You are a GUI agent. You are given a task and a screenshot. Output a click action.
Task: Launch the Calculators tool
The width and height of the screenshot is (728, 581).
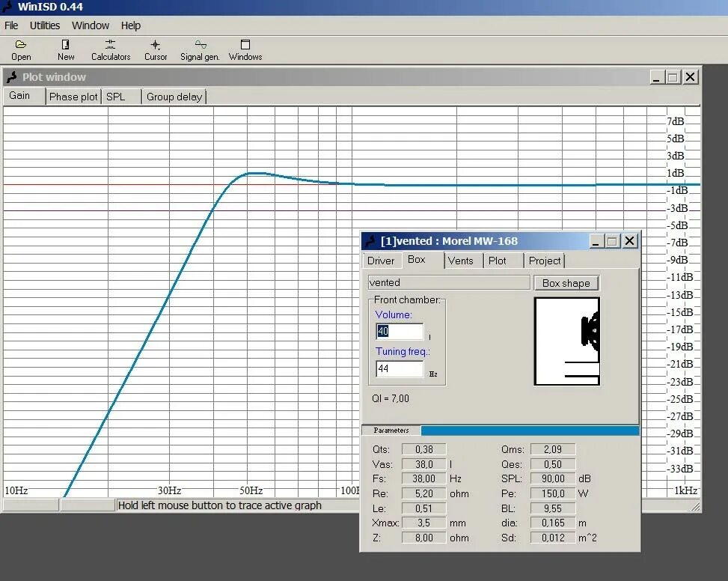point(111,49)
